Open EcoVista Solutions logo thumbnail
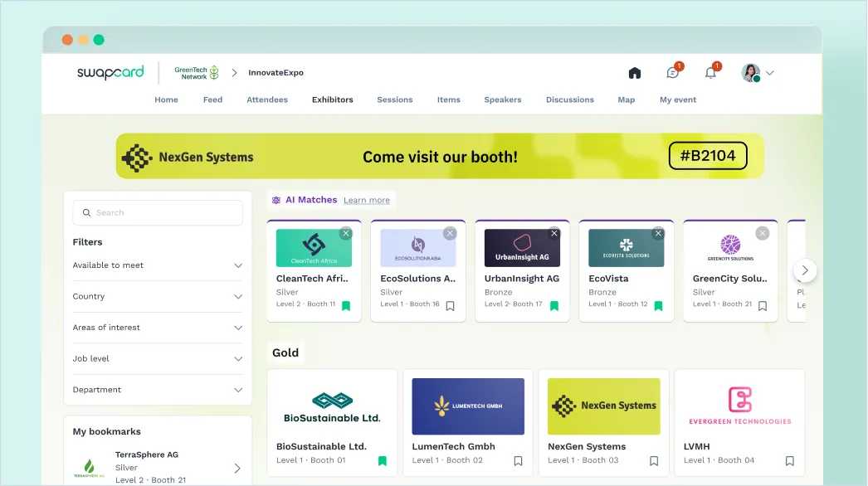This screenshot has width=868, height=486. click(x=626, y=248)
